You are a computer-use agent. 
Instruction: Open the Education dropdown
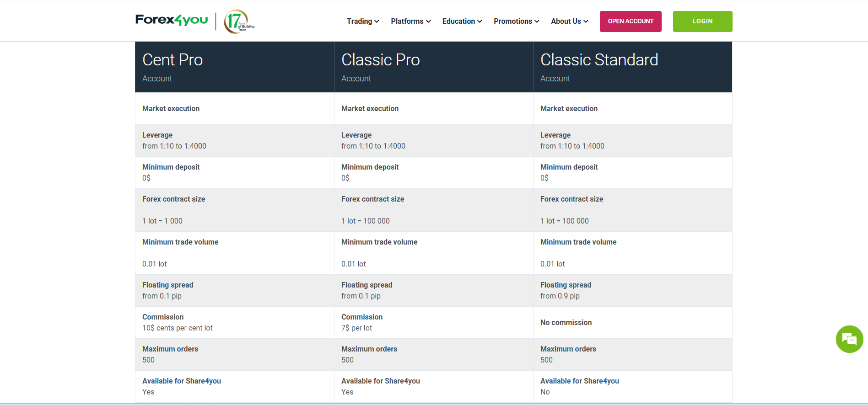point(462,21)
